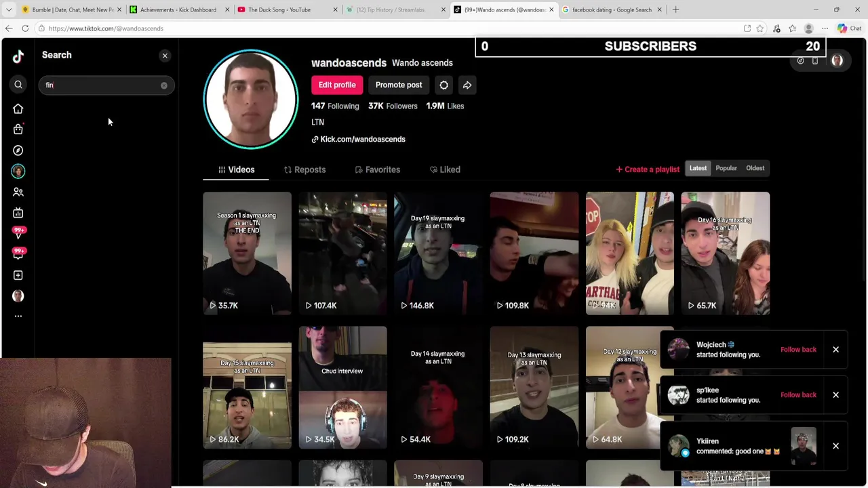Screen dimensions: 868x488
Task: Open the video with 107.4K views
Action: [x=342, y=253]
